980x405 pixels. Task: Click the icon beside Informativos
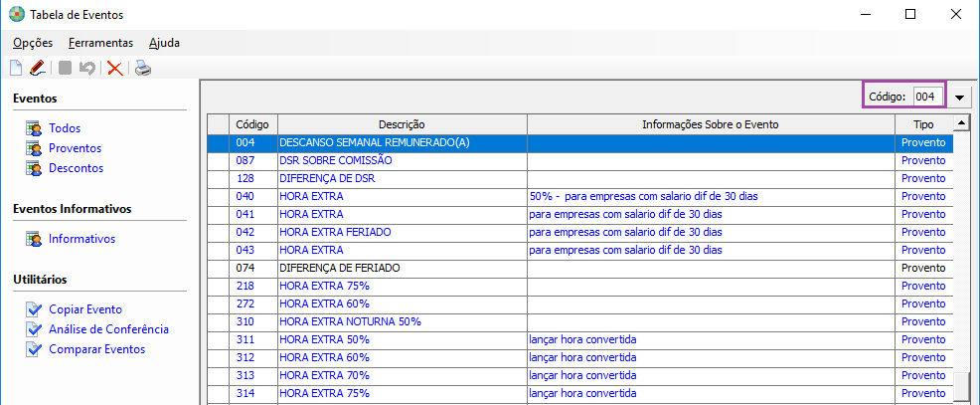[x=34, y=239]
